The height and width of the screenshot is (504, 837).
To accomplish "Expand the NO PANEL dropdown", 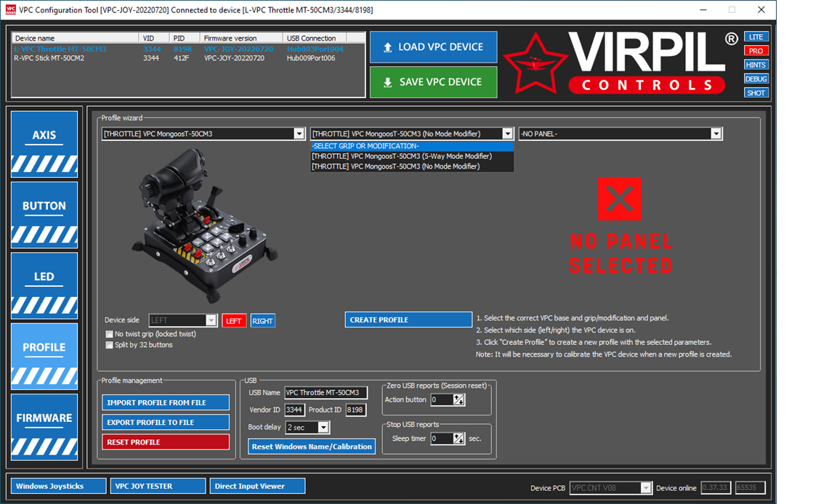I will 716,134.
